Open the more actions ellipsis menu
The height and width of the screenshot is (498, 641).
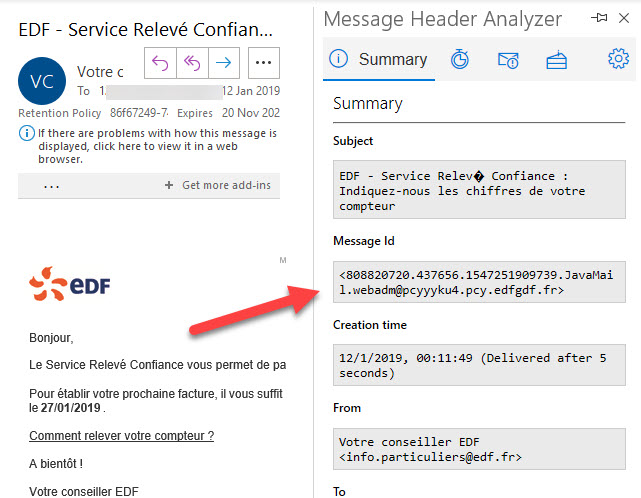pos(264,63)
